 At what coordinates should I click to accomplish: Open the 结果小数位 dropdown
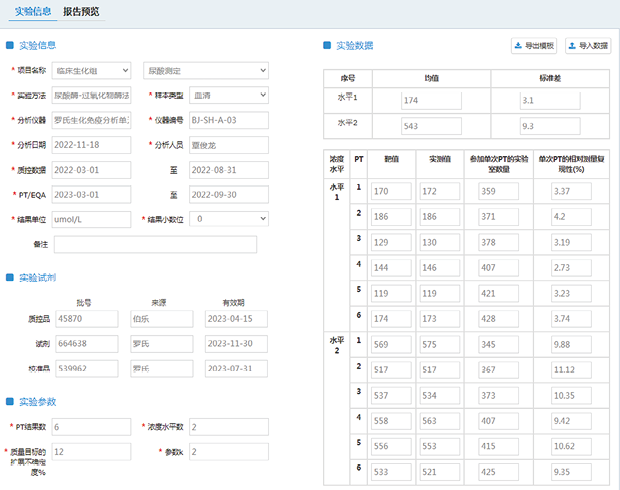point(229,219)
